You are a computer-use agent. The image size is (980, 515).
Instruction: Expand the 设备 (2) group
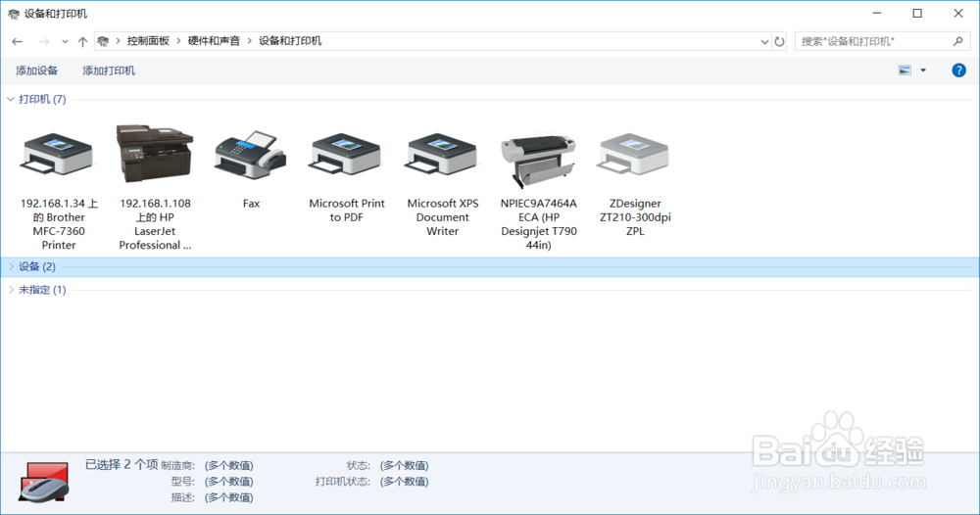11,266
